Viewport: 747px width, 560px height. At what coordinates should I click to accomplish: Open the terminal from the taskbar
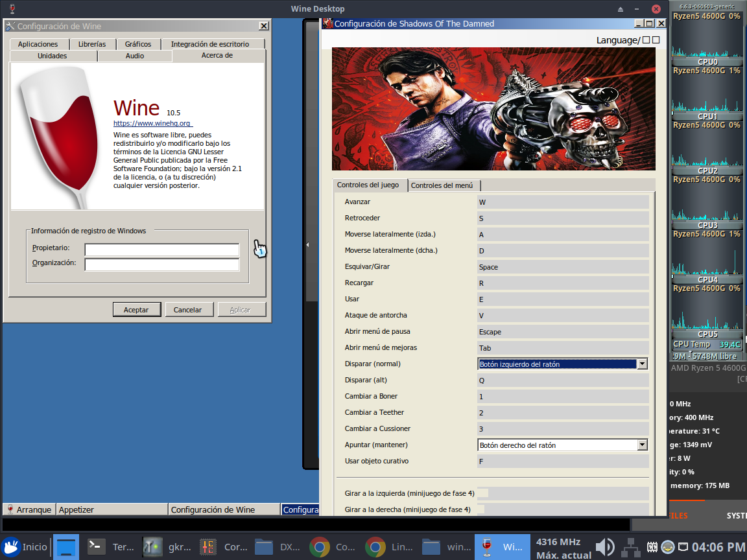click(x=112, y=546)
